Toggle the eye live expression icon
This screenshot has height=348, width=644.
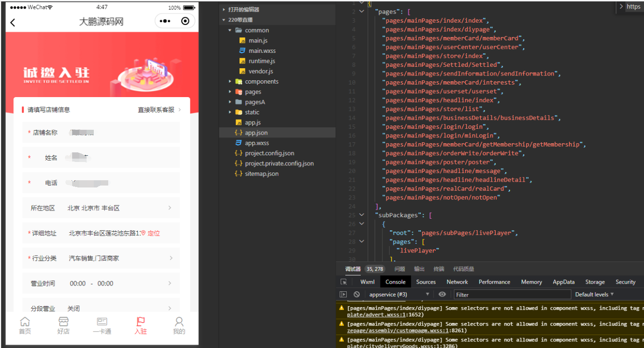coord(442,295)
